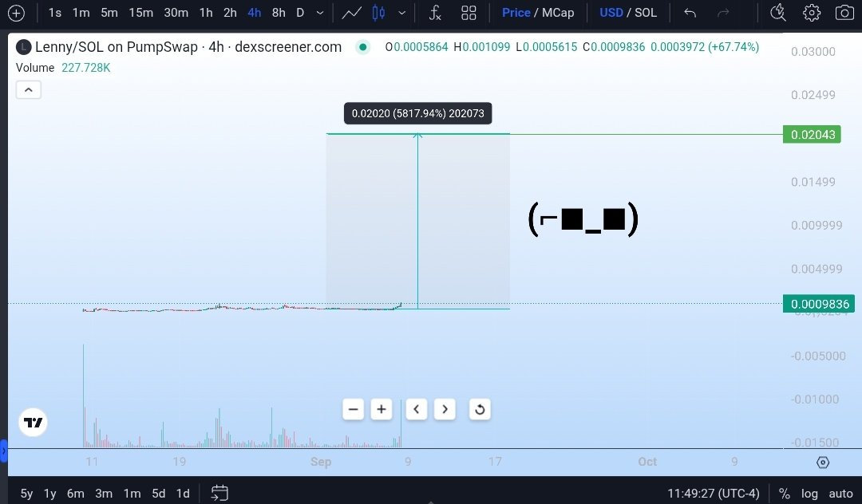Toggle display to MCap
862x504 pixels.
(558, 13)
